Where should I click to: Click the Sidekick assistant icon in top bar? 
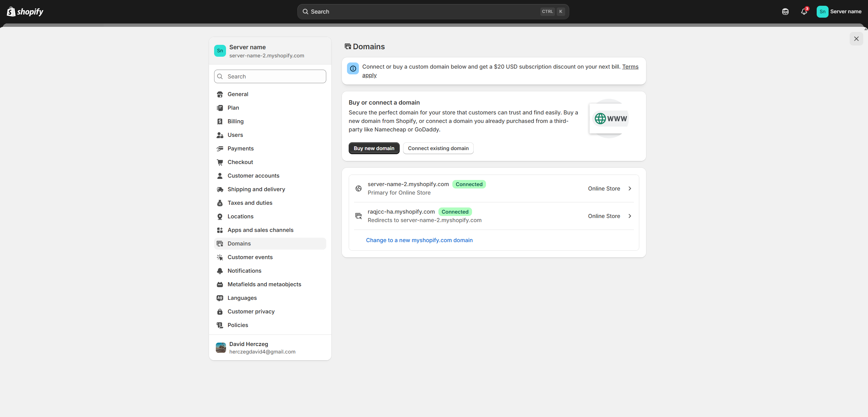pos(785,12)
